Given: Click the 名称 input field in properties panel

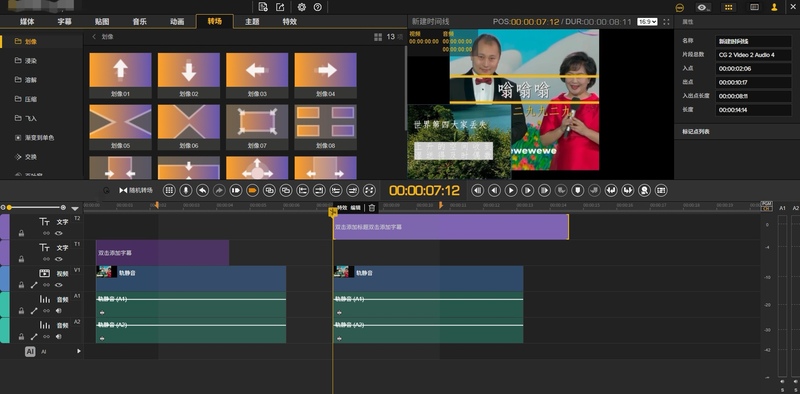Looking at the screenshot, I should tap(754, 41).
